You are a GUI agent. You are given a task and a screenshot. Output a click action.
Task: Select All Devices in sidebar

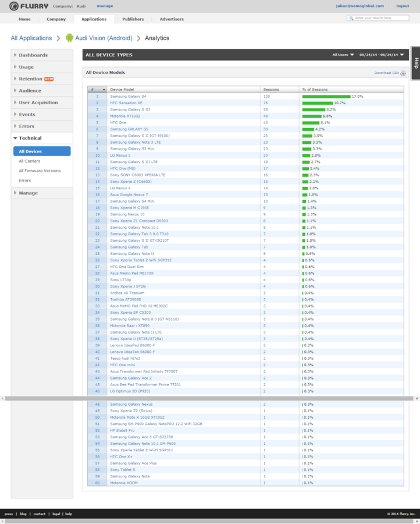(x=42, y=151)
